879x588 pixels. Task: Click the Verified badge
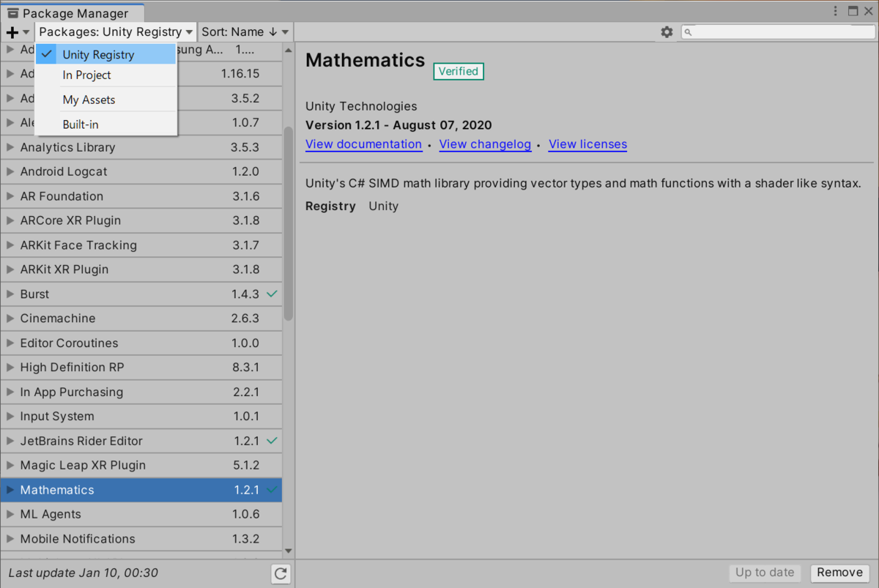tap(459, 71)
